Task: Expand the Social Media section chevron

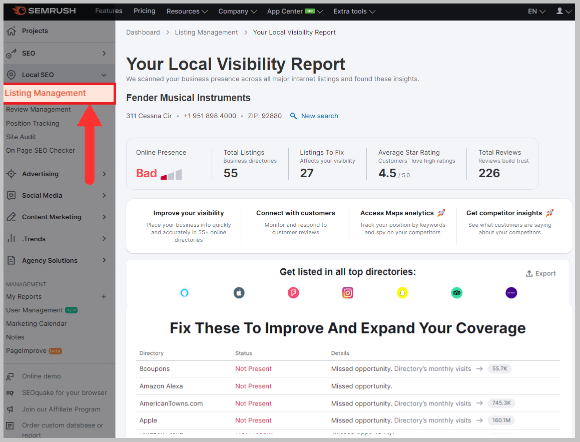Action: (x=104, y=195)
